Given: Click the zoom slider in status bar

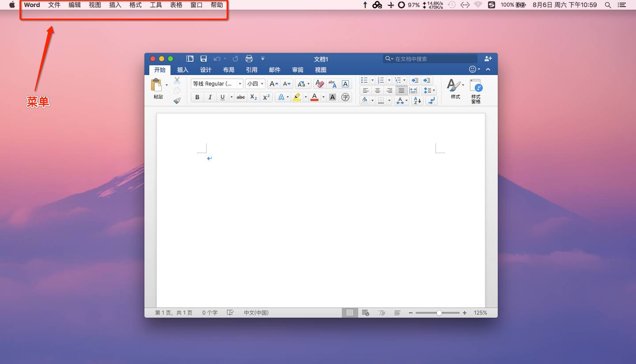Looking at the screenshot, I should 438,313.
